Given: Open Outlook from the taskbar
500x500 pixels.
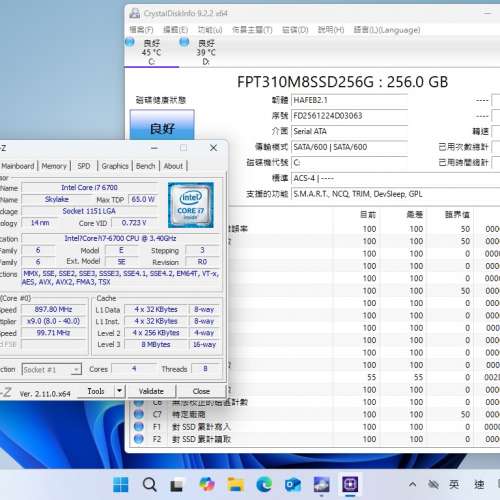Looking at the screenshot, I should coord(293,484).
